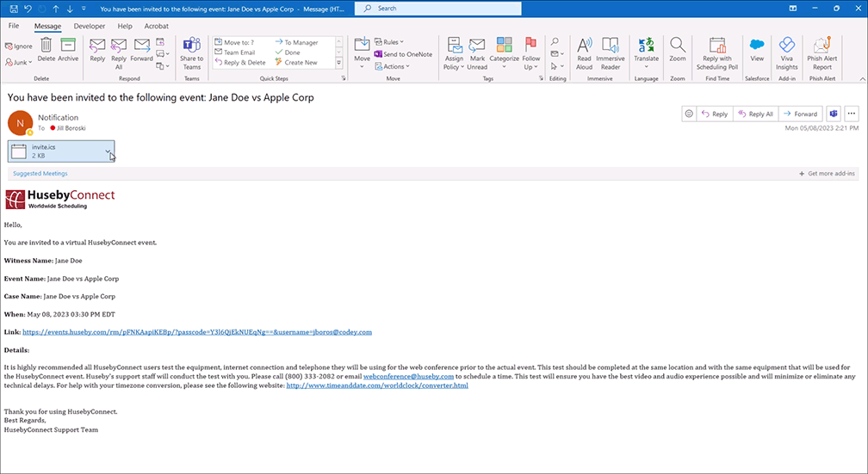Image resolution: width=868 pixels, height=474 pixels.
Task: Click Forward in message header
Action: (x=801, y=114)
